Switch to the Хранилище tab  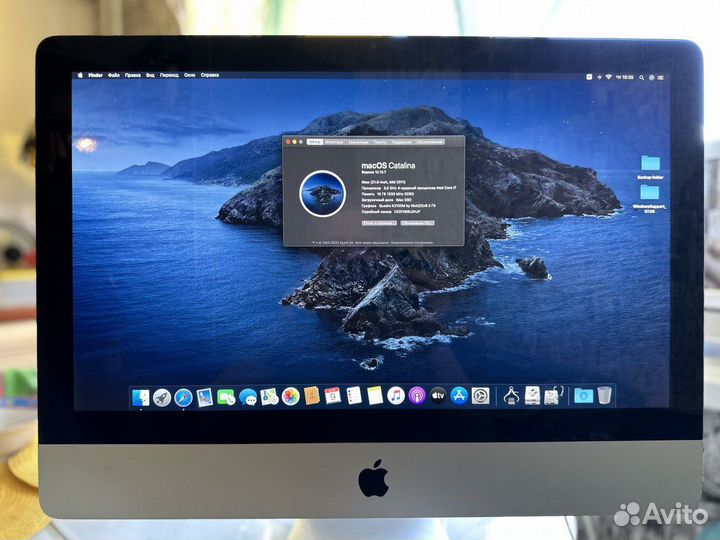358,142
